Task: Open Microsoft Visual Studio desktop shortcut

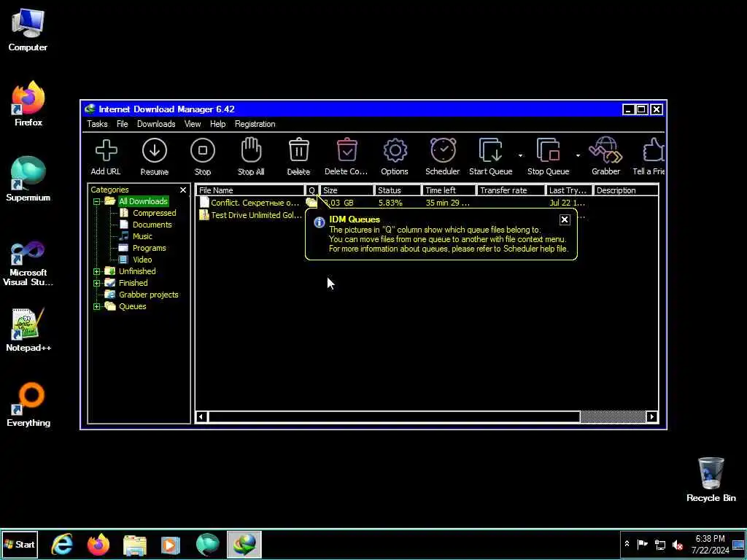Action: tap(28, 263)
